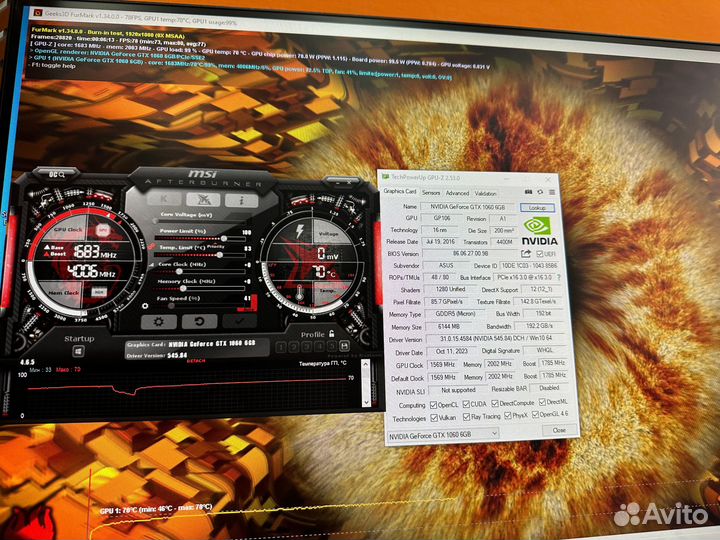This screenshot has height=540, width=720.
Task: Select Afterburner profile slot 3
Action: [306, 347]
